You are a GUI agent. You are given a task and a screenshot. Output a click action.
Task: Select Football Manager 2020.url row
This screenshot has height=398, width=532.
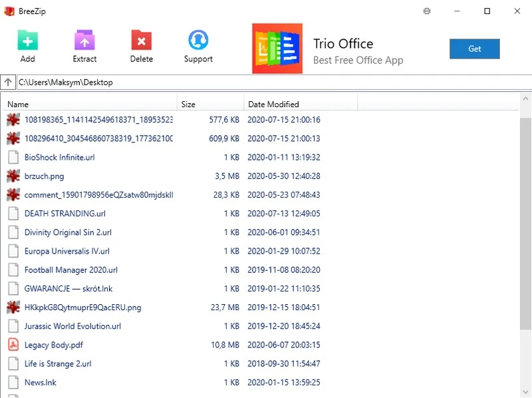[x=70, y=270]
